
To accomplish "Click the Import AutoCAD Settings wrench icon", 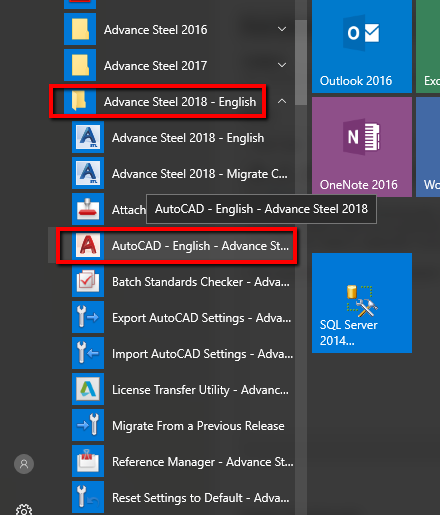I will point(88,353).
